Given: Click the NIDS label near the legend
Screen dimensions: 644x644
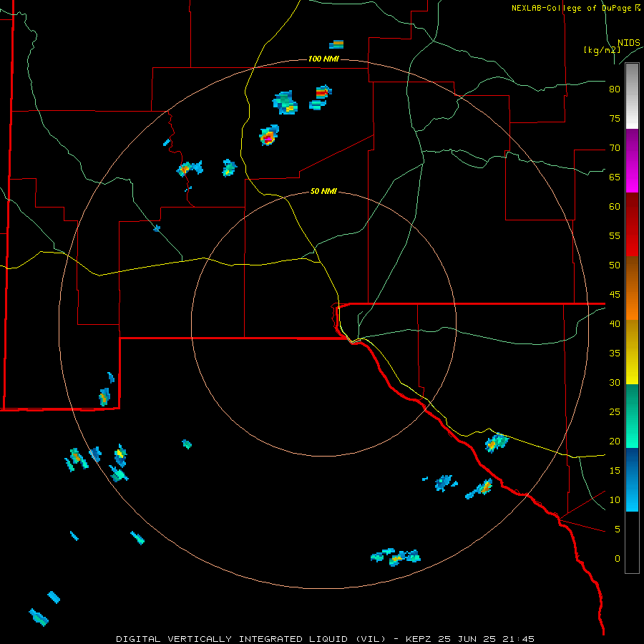Looking at the screenshot, I should click(x=628, y=43).
